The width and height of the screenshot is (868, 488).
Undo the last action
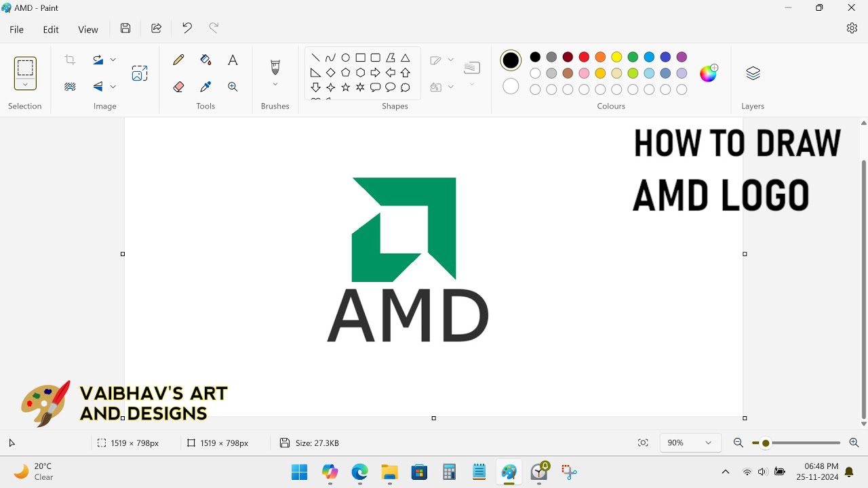(x=187, y=28)
